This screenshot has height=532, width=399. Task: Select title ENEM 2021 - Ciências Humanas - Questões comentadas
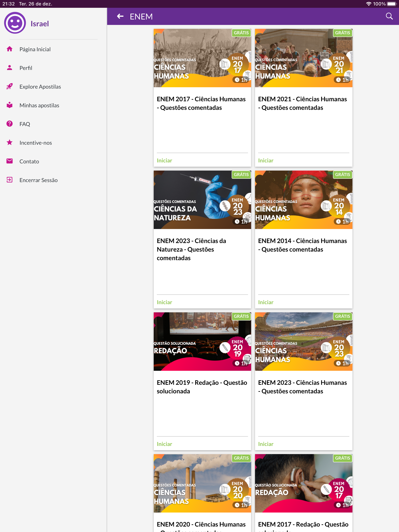[303, 103]
